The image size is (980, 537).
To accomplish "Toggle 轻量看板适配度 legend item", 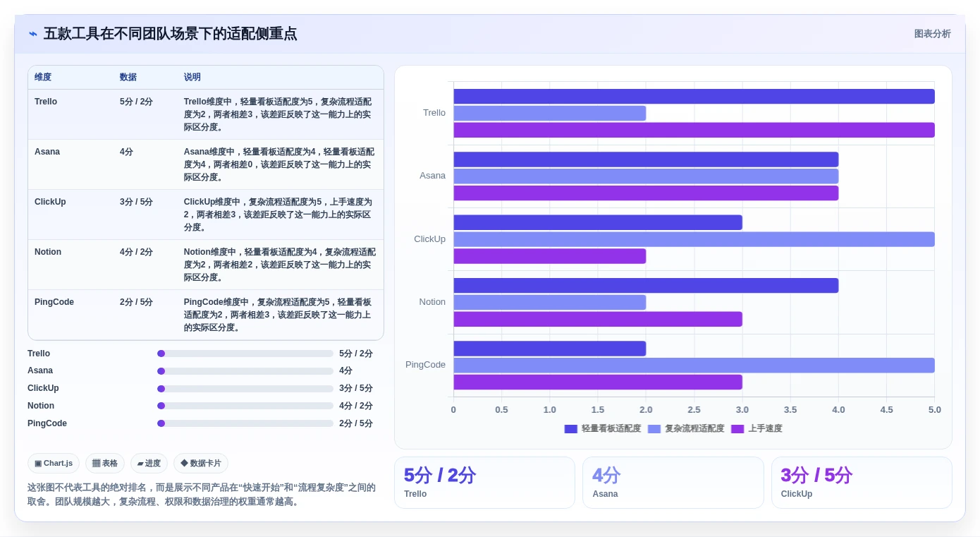I will [x=603, y=428].
